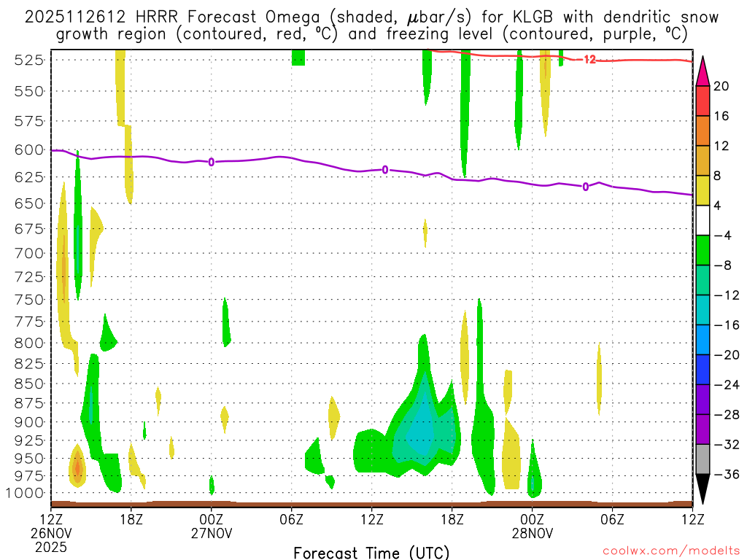
Task: Click the colorbar value -32
Action: [x=727, y=444]
